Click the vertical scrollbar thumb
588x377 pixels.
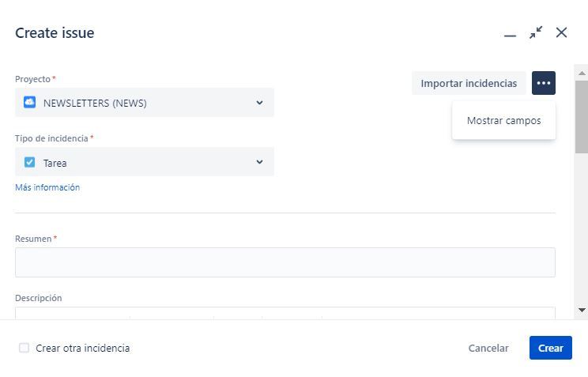coord(582,116)
